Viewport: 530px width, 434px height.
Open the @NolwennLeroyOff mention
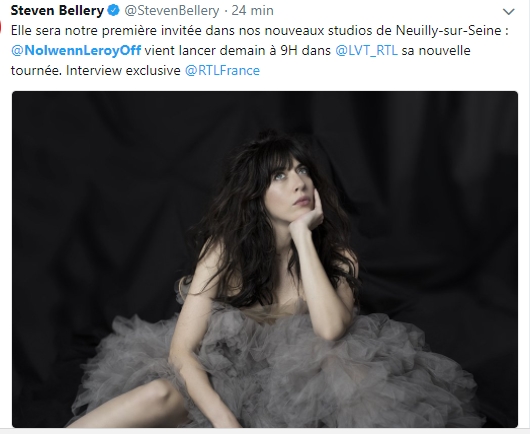(76, 50)
